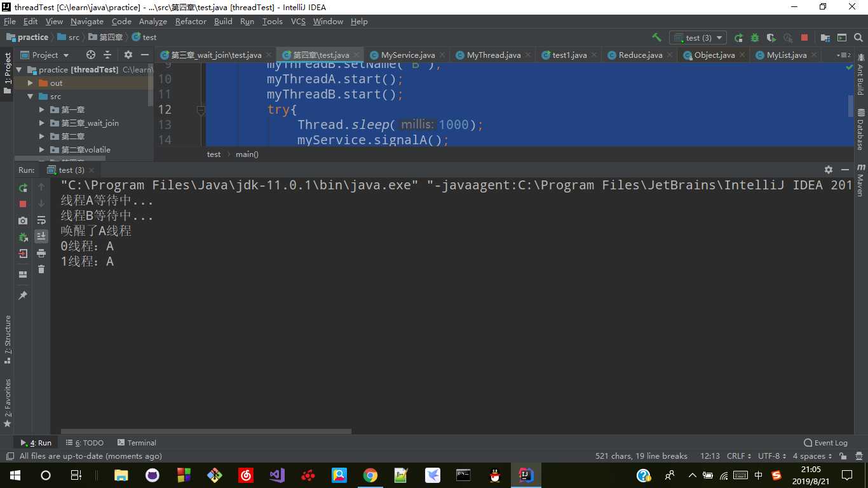Open Project panel settings gear

click(x=128, y=55)
